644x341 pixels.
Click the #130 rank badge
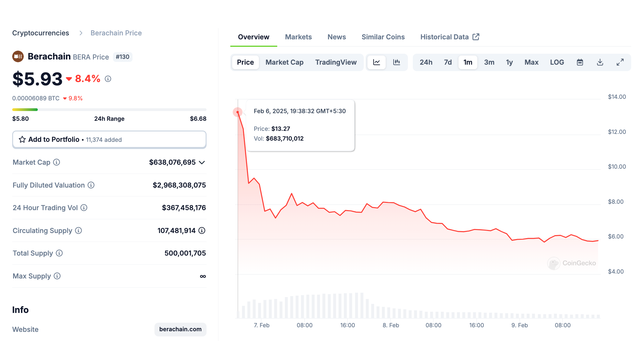tap(123, 57)
